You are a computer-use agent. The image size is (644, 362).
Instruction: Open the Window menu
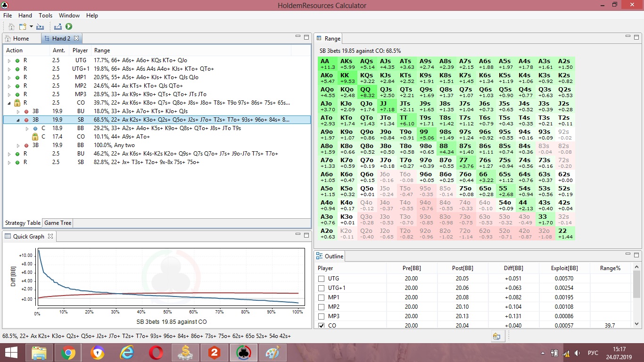pyautogui.click(x=69, y=16)
